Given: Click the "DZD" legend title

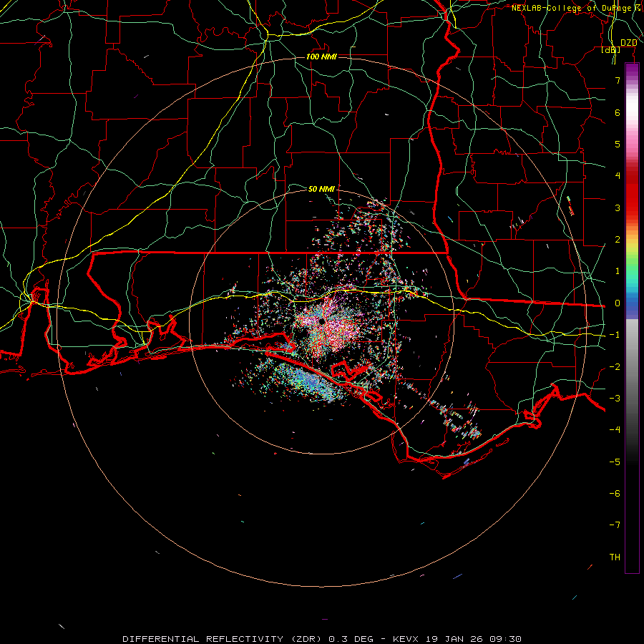Looking at the screenshot, I should coord(628,43).
